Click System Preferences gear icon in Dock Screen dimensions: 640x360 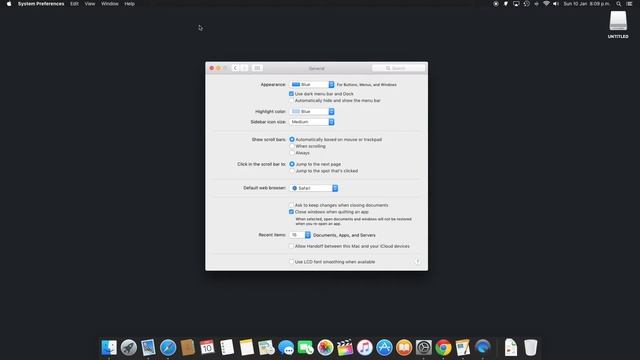pyautogui.click(x=424, y=348)
